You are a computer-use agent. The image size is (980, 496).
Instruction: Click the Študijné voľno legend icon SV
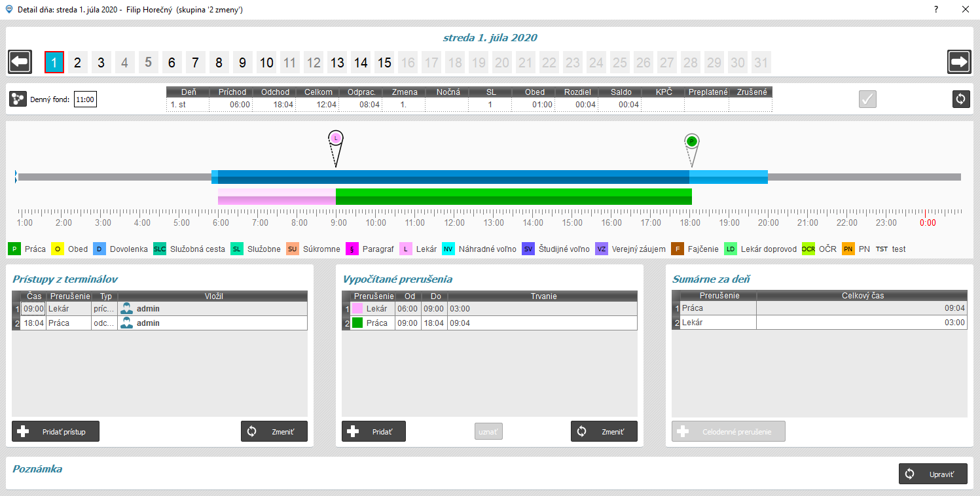tap(528, 249)
